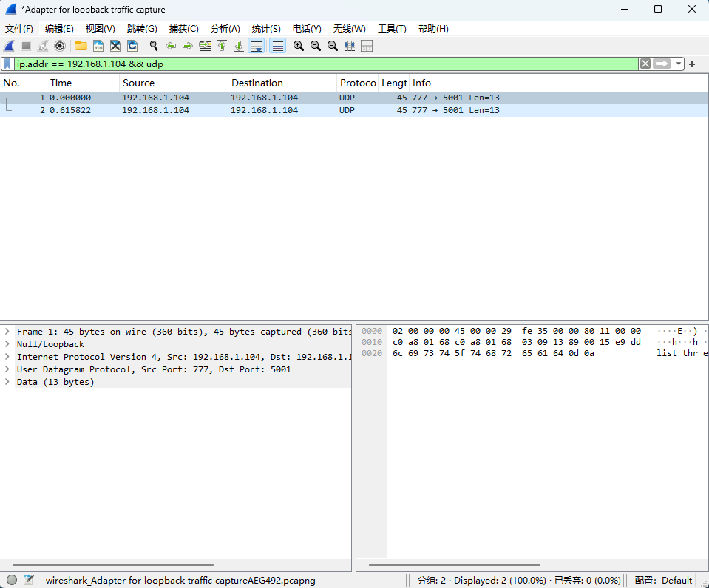Zoom in the main window text

[x=299, y=46]
